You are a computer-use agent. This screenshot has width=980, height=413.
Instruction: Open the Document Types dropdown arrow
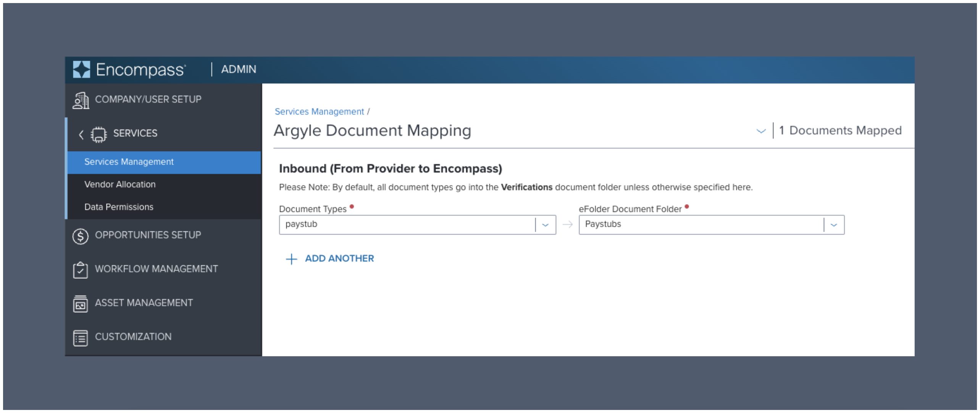546,224
